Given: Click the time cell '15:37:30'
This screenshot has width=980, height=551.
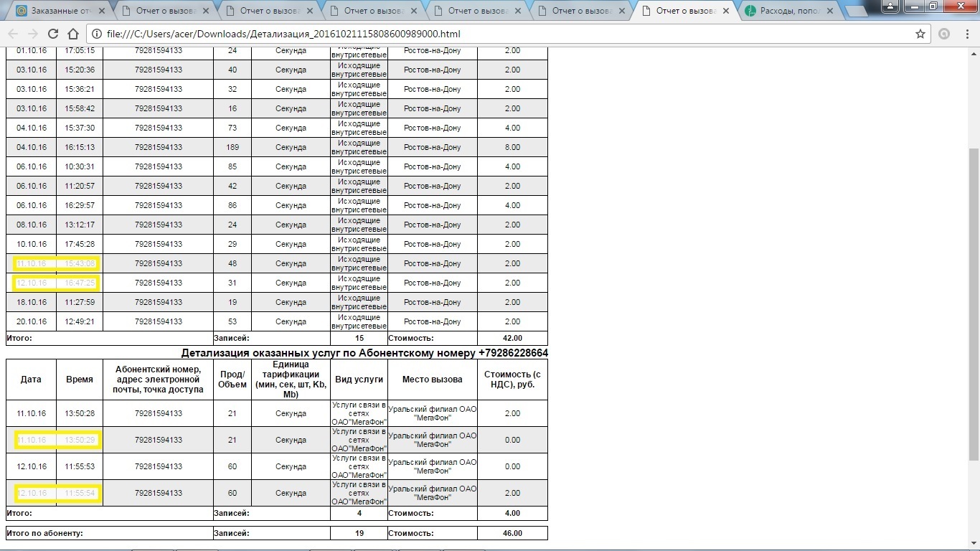Looking at the screenshot, I should pyautogui.click(x=80, y=128).
